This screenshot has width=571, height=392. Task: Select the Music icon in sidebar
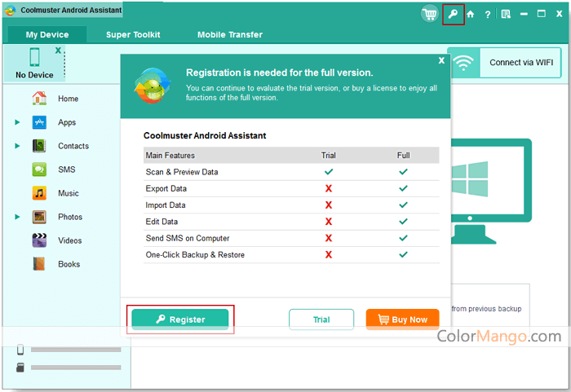pos(39,193)
